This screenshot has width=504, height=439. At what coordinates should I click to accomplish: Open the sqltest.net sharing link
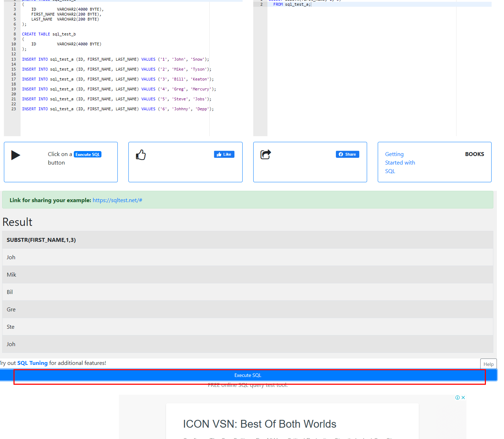click(117, 200)
